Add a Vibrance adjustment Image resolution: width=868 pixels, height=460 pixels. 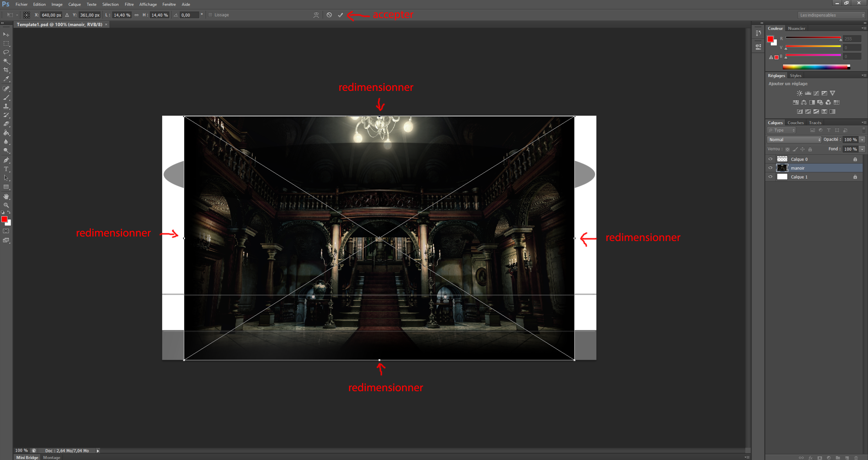(x=833, y=93)
